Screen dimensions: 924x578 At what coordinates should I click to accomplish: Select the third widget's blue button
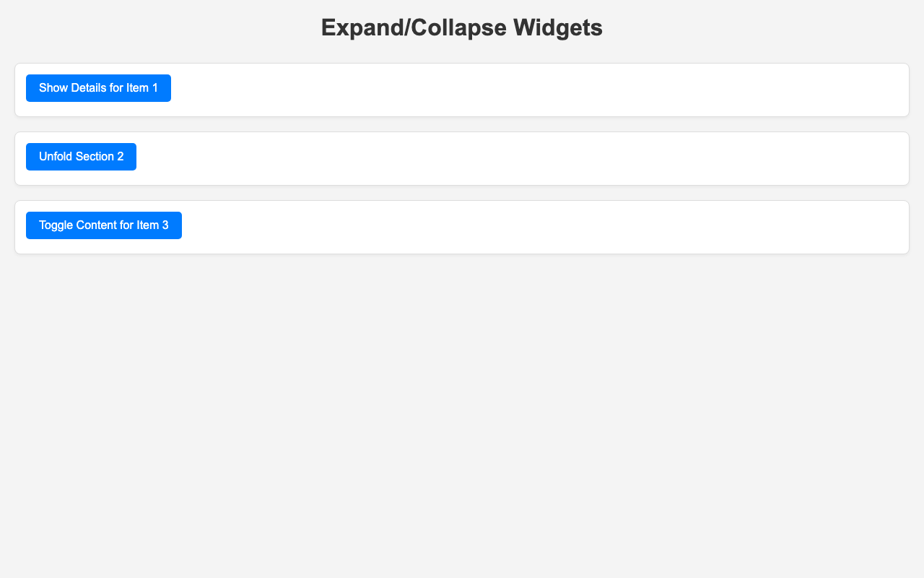point(104,225)
